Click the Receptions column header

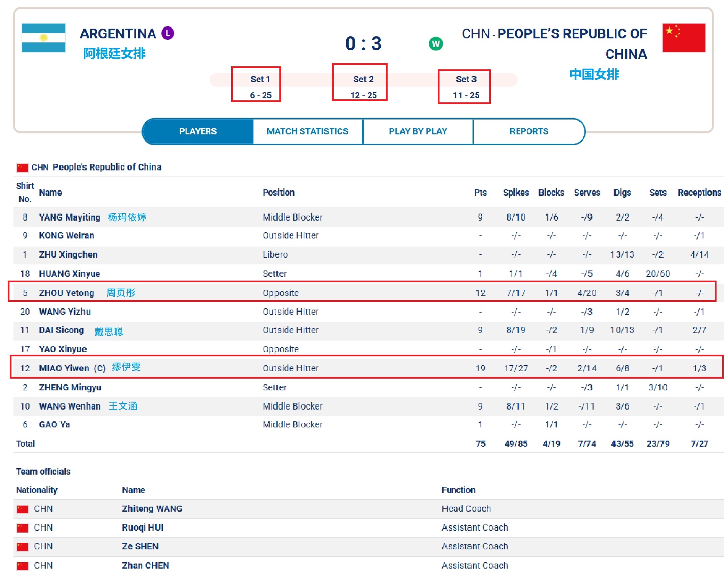tap(699, 192)
